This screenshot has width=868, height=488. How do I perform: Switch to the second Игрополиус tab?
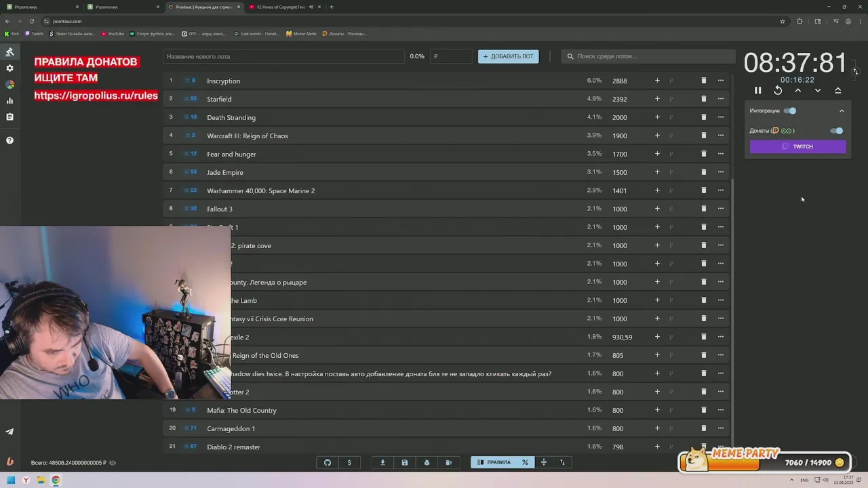pyautogui.click(x=124, y=7)
